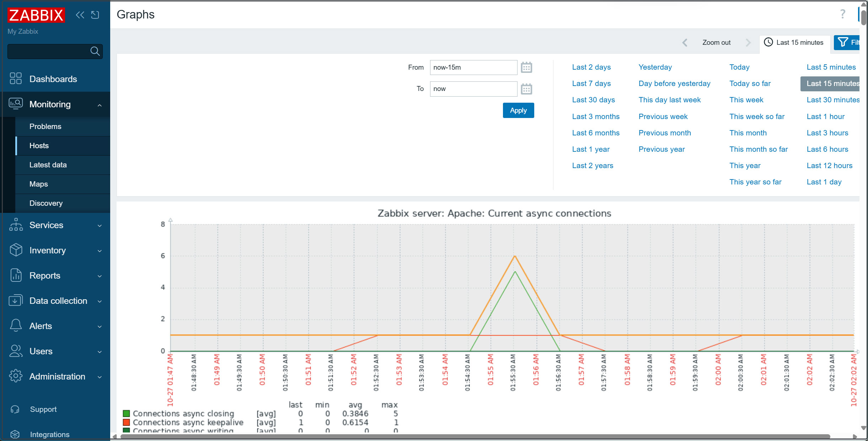The height and width of the screenshot is (441, 868).
Task: Collapse sidebar with double-chevron icon
Action: [80, 15]
